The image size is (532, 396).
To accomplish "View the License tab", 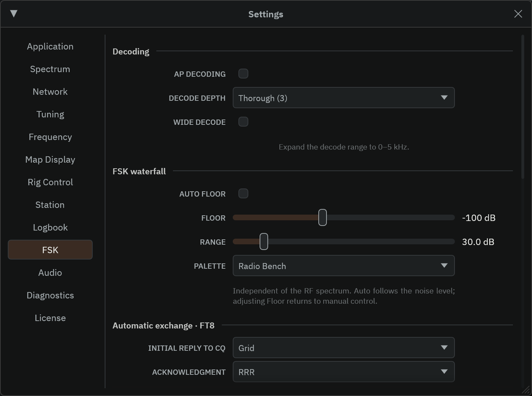I will (50, 318).
